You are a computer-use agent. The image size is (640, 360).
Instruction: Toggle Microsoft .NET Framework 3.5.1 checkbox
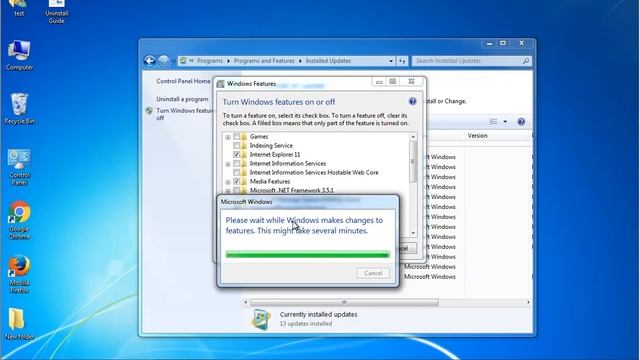tap(236, 190)
